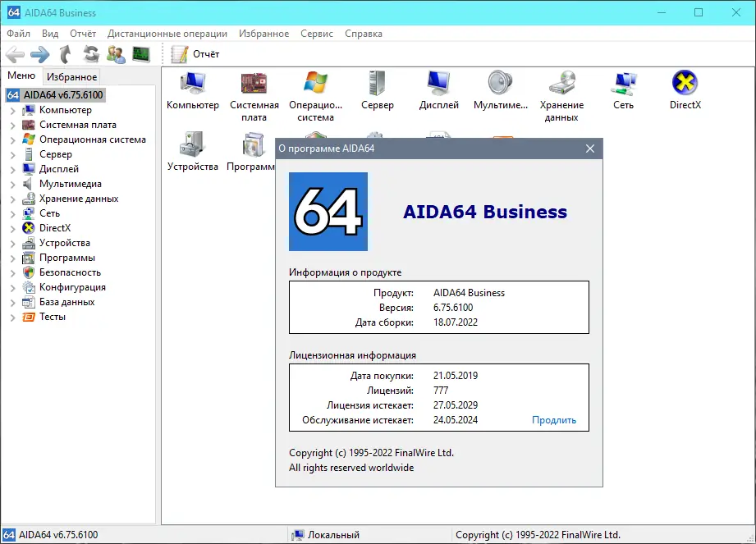Open the system monitor graph toolbar icon
The image size is (756, 544).
pyautogui.click(x=141, y=54)
